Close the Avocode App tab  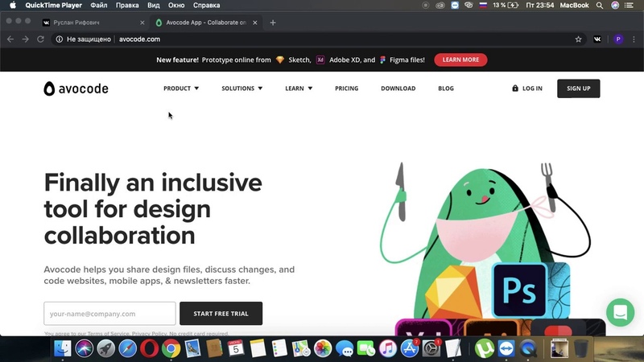(255, 23)
